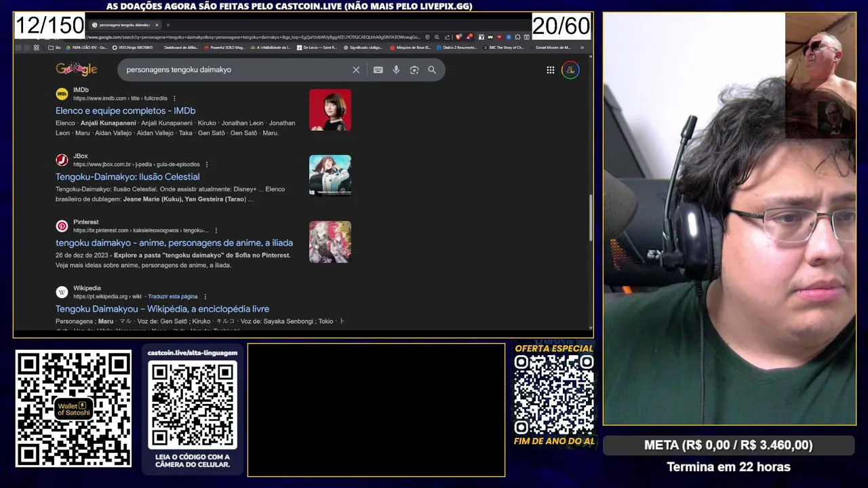Clear the Google search box with the X icon
The width and height of the screenshot is (868, 488).
click(356, 70)
